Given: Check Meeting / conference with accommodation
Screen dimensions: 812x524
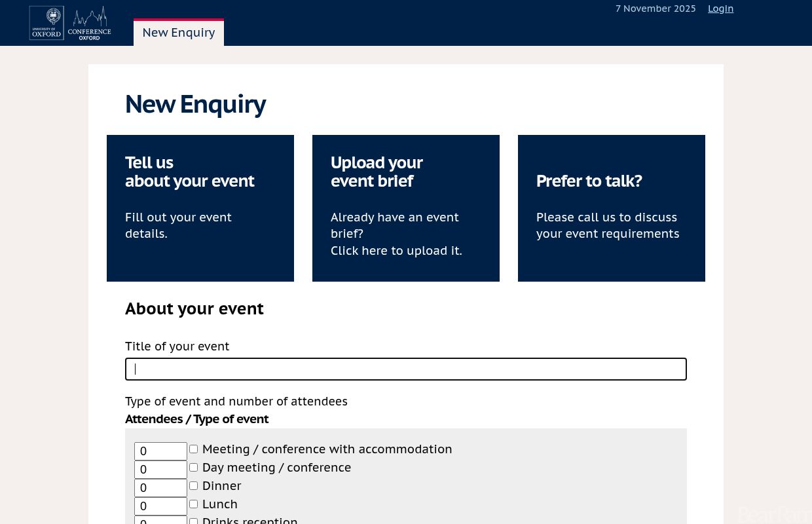Looking at the screenshot, I should 193,449.
